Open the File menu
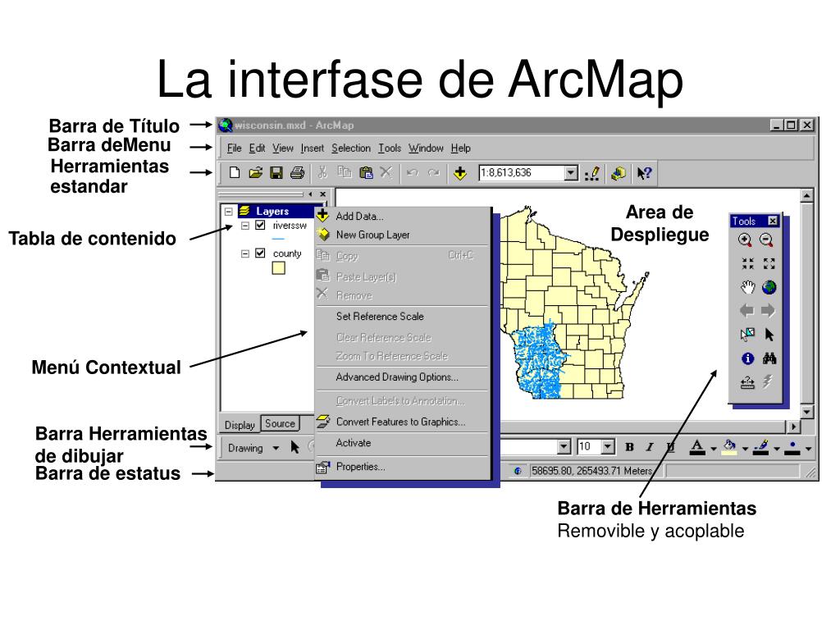Screen dimensions: 840x630 [x=234, y=148]
